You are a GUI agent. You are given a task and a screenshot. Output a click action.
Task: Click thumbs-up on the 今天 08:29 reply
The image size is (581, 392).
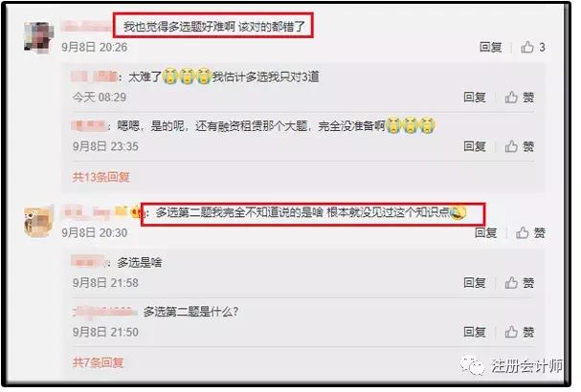(x=520, y=98)
